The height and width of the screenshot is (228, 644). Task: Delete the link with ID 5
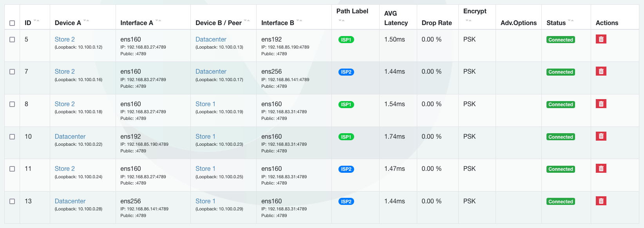pyautogui.click(x=601, y=39)
